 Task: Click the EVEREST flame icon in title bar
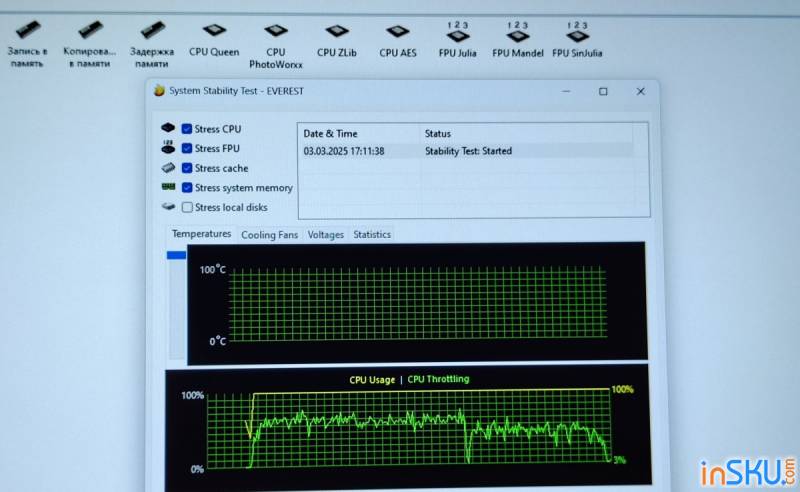tap(159, 90)
